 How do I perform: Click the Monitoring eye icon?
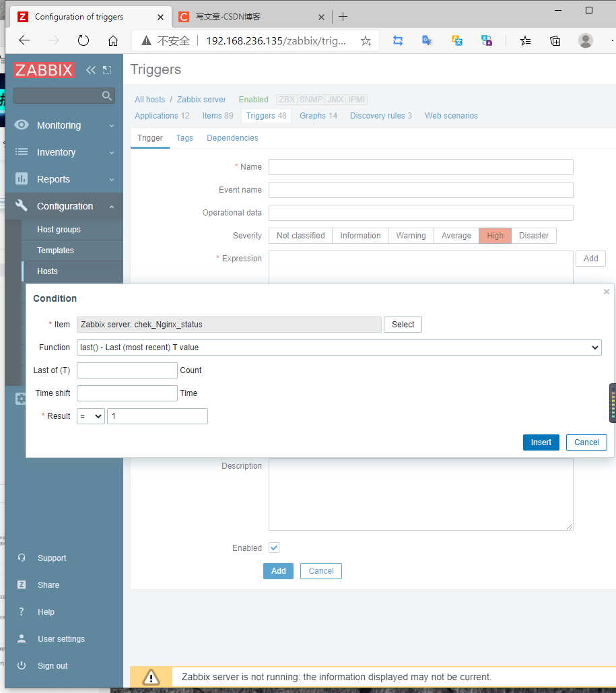[22, 125]
